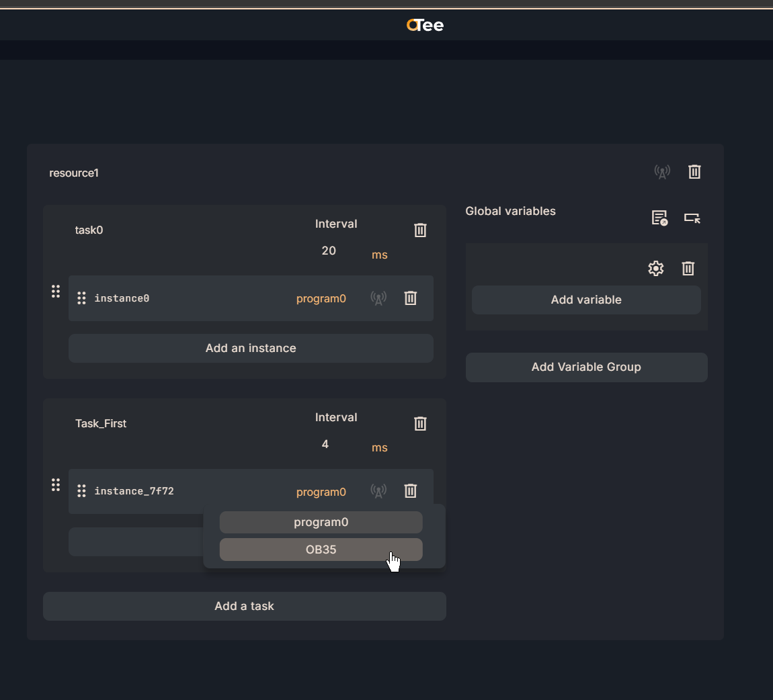Toggle live monitoring for instance_7f72

click(378, 491)
